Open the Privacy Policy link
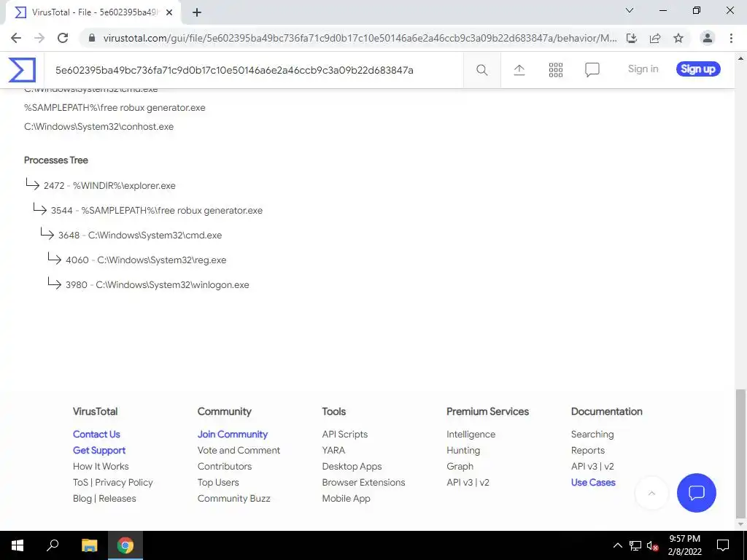Screen dimensions: 747x560 point(124,483)
